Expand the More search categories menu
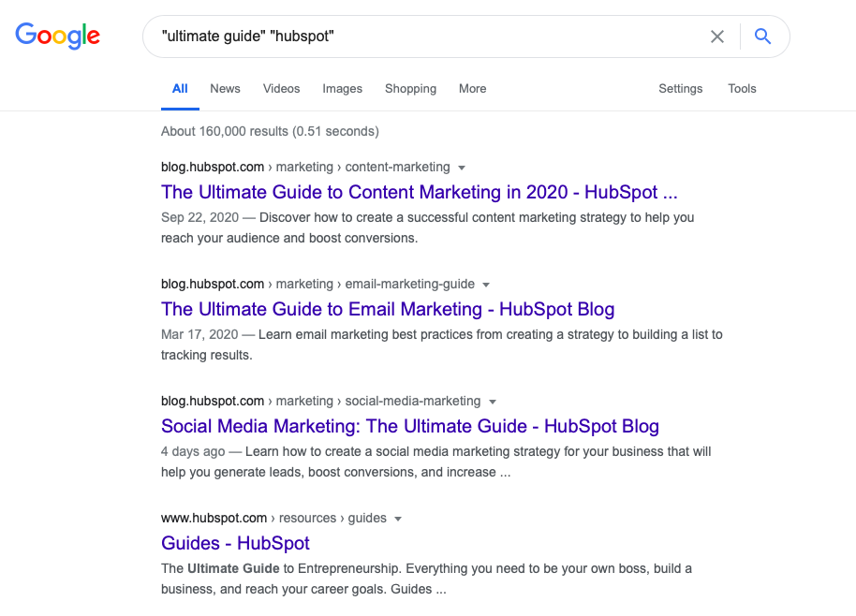The width and height of the screenshot is (856, 616). tap(472, 89)
